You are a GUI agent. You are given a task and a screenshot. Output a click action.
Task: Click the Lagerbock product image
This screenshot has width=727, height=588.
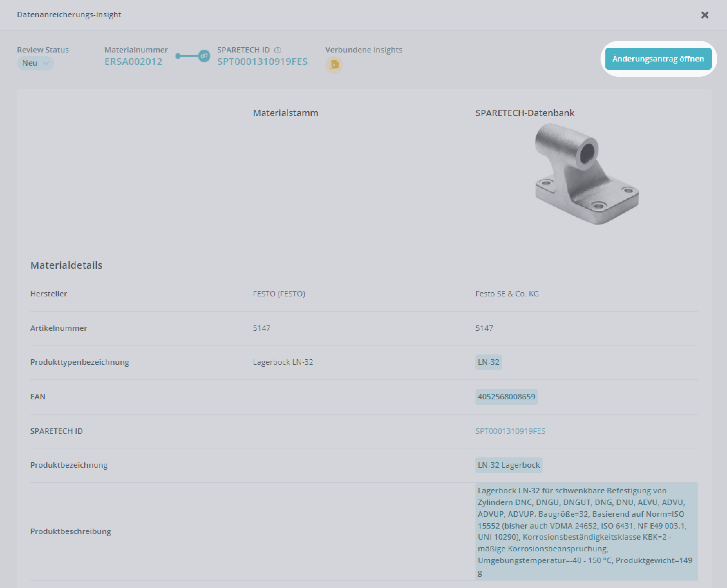586,174
